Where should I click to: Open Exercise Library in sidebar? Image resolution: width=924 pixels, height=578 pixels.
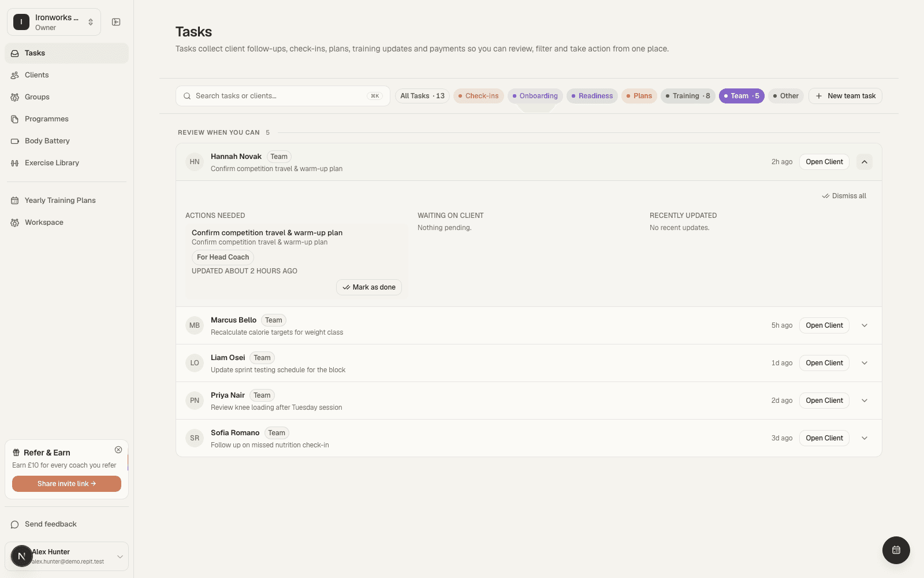66,163
